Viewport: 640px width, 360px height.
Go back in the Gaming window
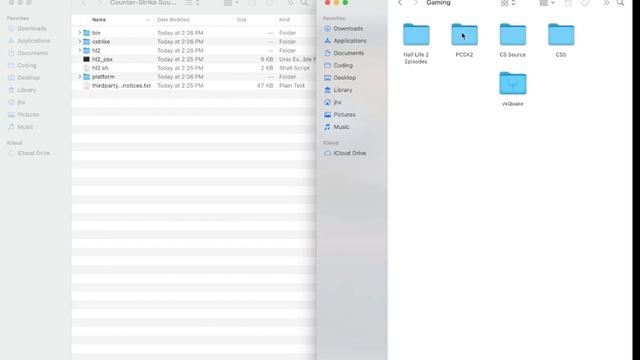pos(400,3)
